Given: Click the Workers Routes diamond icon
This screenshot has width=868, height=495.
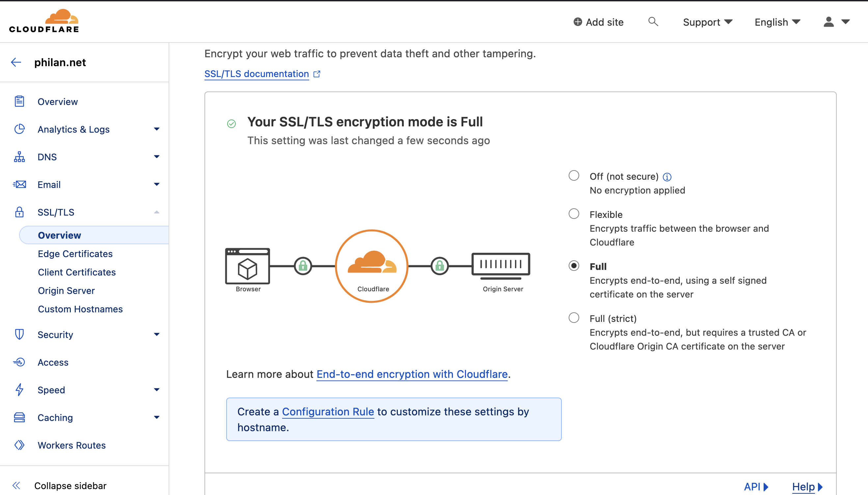Looking at the screenshot, I should pos(19,445).
